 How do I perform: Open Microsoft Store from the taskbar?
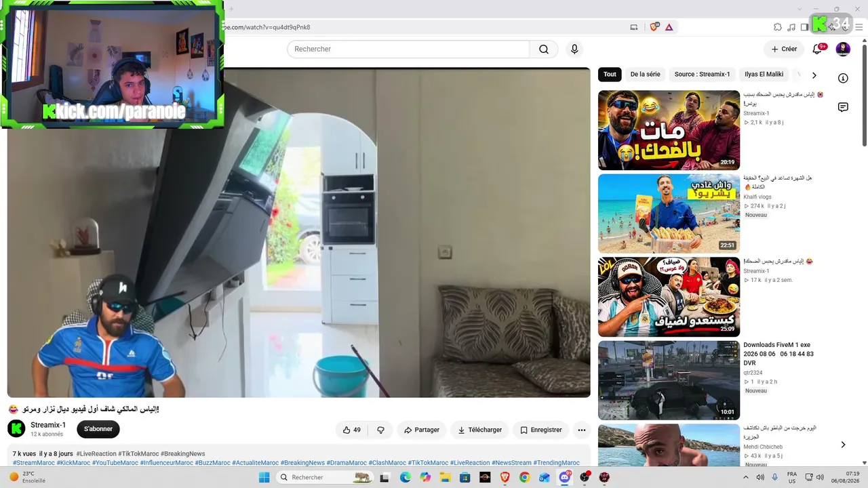(x=465, y=477)
